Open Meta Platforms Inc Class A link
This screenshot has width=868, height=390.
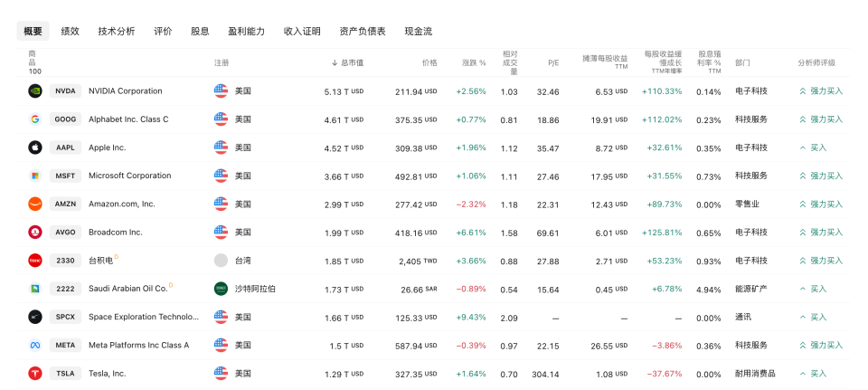pyautogui.click(x=139, y=345)
